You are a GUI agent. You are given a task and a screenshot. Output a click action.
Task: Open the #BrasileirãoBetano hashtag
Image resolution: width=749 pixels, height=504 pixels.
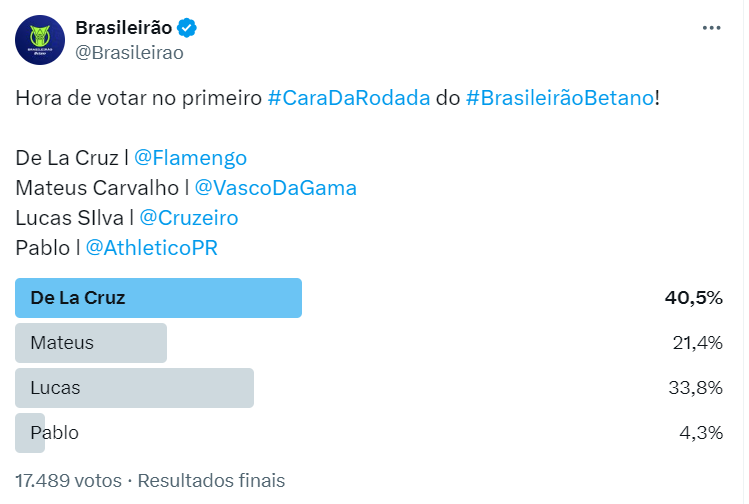click(x=559, y=99)
